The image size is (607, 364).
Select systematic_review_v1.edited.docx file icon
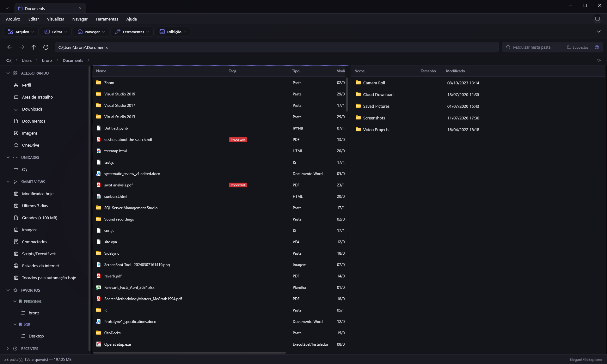click(99, 173)
